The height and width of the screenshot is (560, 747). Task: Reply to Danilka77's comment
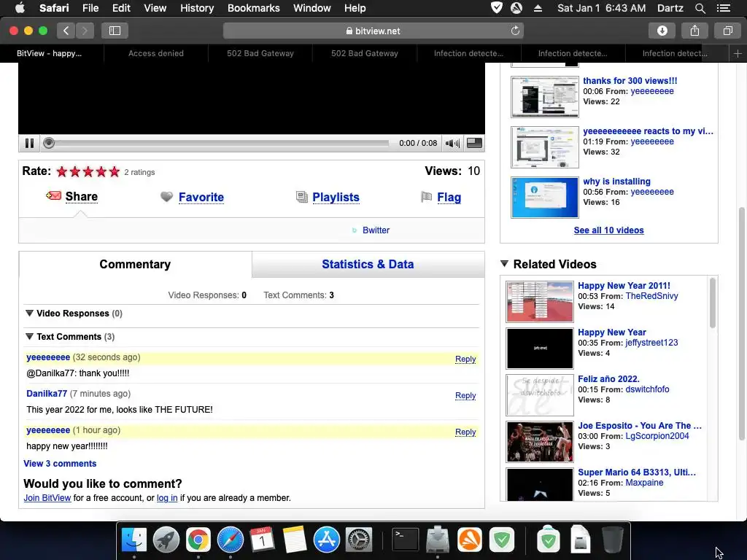pos(465,395)
